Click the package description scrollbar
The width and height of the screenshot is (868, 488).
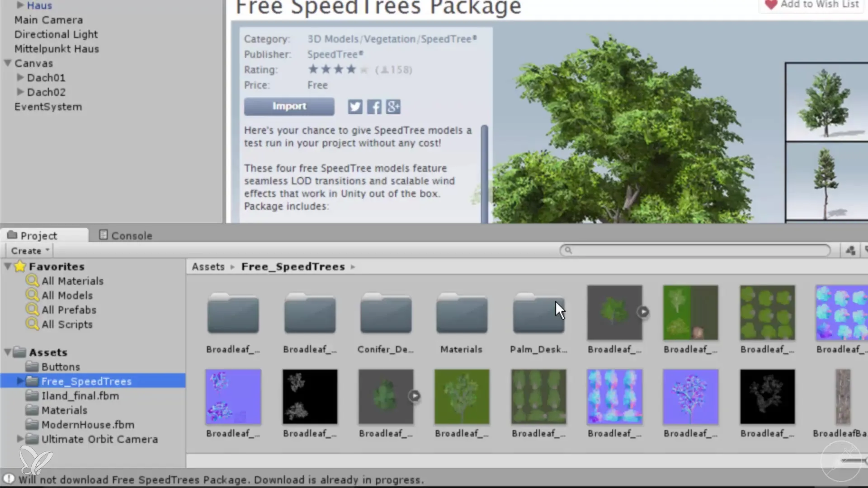click(485, 174)
